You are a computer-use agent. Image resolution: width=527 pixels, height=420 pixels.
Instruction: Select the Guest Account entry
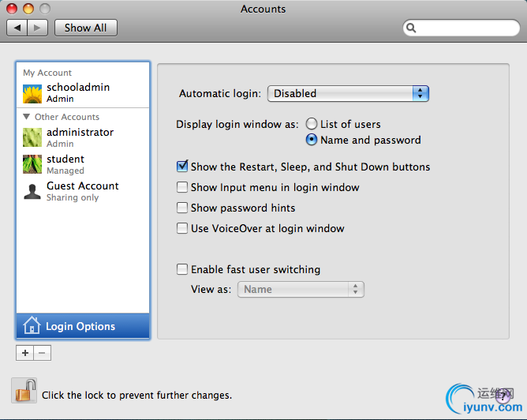[83, 191]
